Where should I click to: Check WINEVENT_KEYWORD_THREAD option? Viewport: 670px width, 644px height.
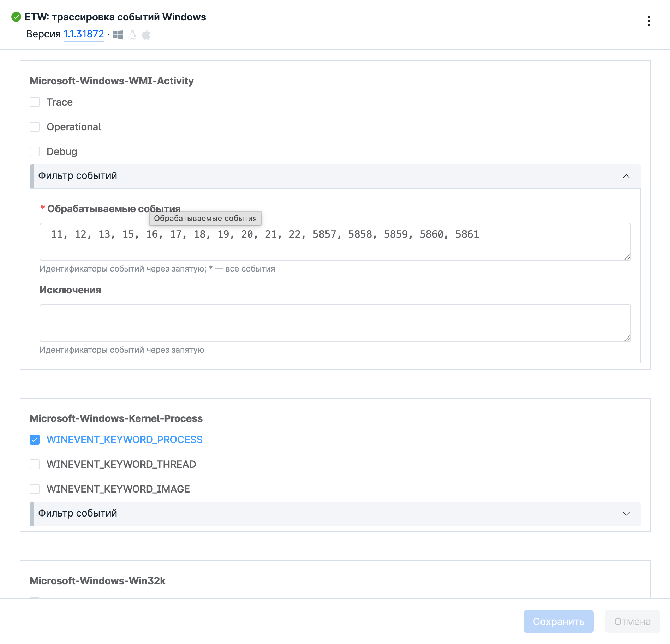[35, 464]
